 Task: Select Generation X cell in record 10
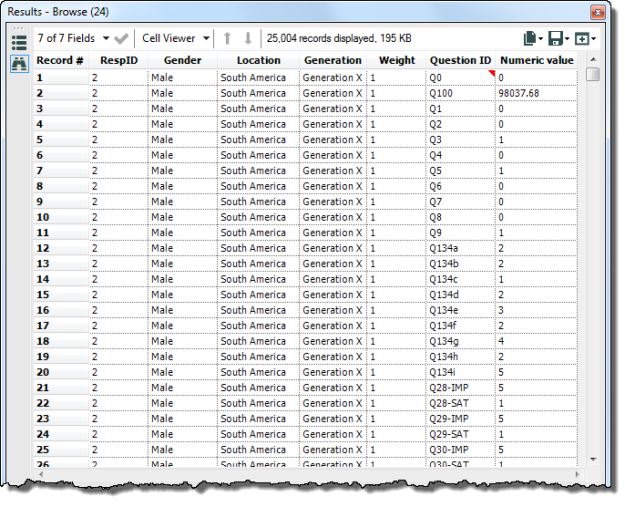coord(333,217)
